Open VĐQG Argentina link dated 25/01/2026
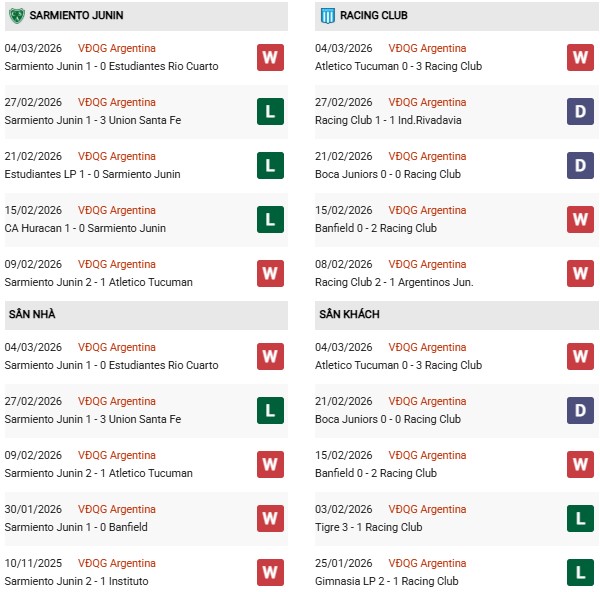 point(427,563)
